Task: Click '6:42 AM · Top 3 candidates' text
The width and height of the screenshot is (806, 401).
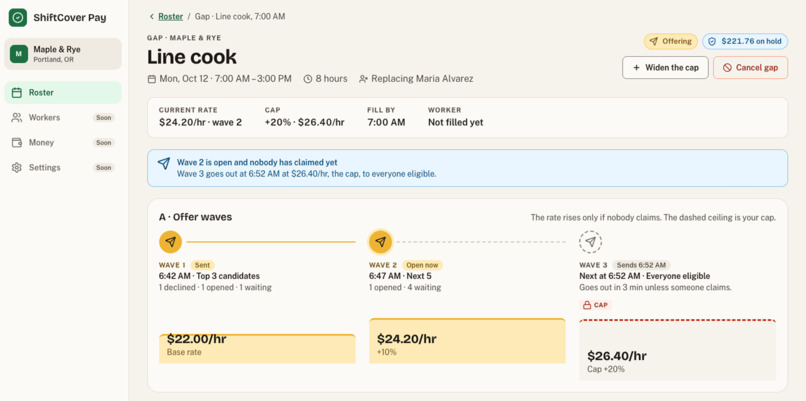Action: (209, 276)
